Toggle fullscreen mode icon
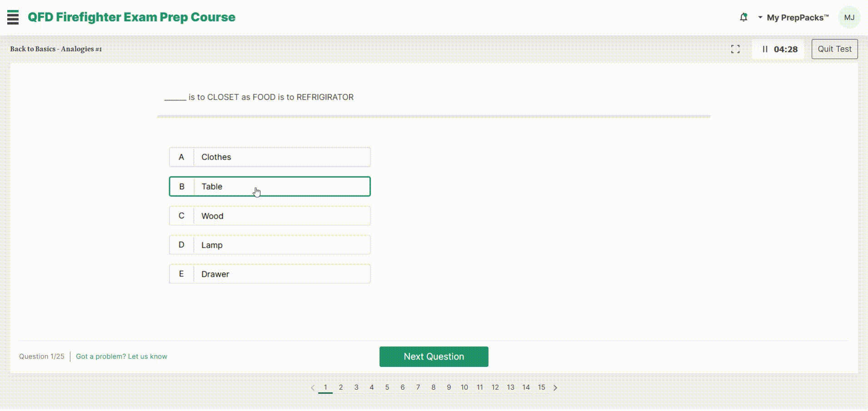This screenshot has height=411, width=868. (x=735, y=49)
